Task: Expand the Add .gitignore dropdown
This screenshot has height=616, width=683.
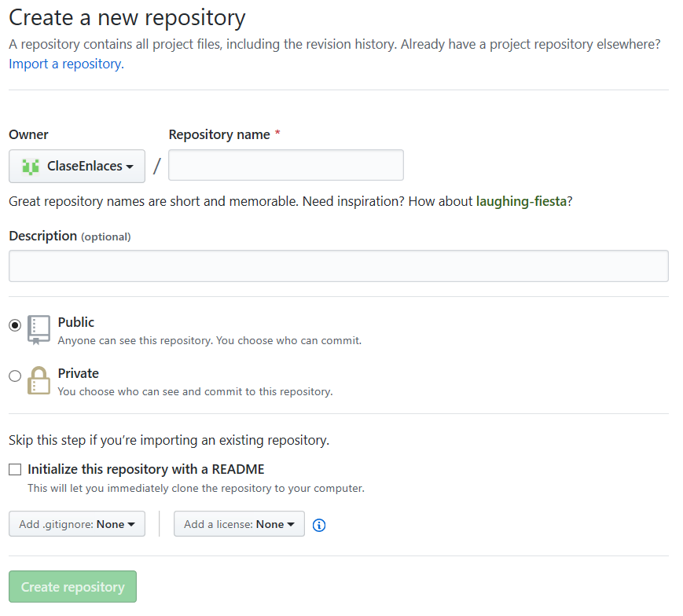Action: pyautogui.click(x=77, y=524)
